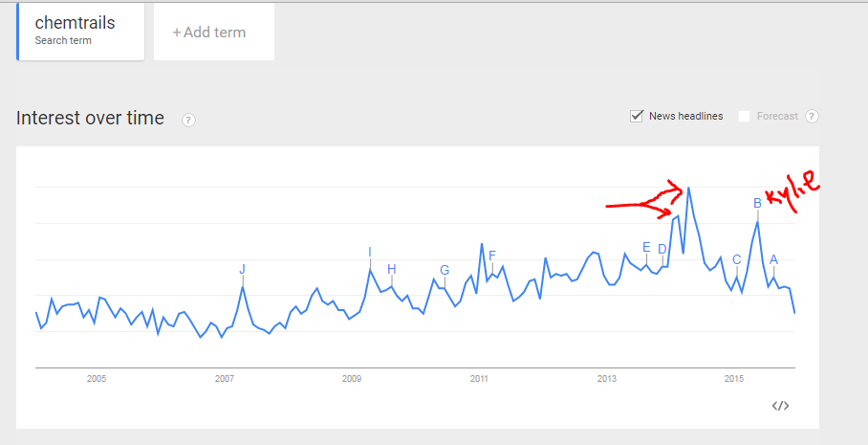Image resolution: width=868 pixels, height=445 pixels.
Task: Select news headline marker A
Action: pos(773,259)
